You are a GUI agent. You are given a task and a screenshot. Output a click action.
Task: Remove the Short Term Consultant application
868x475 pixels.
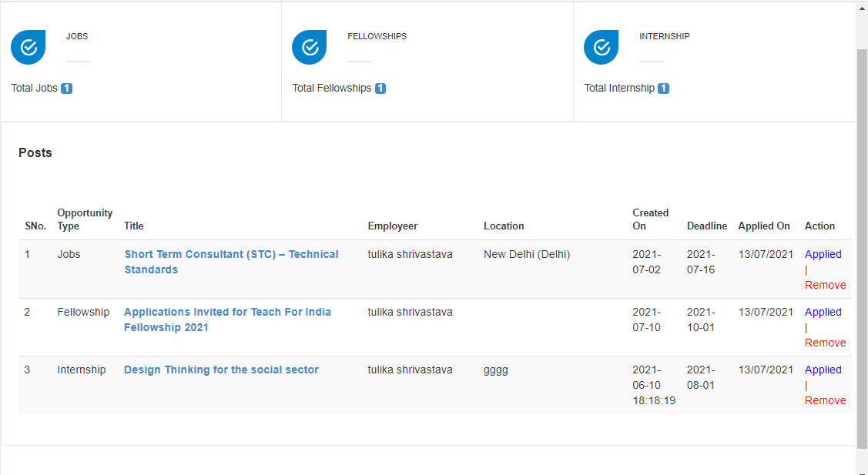pos(825,285)
